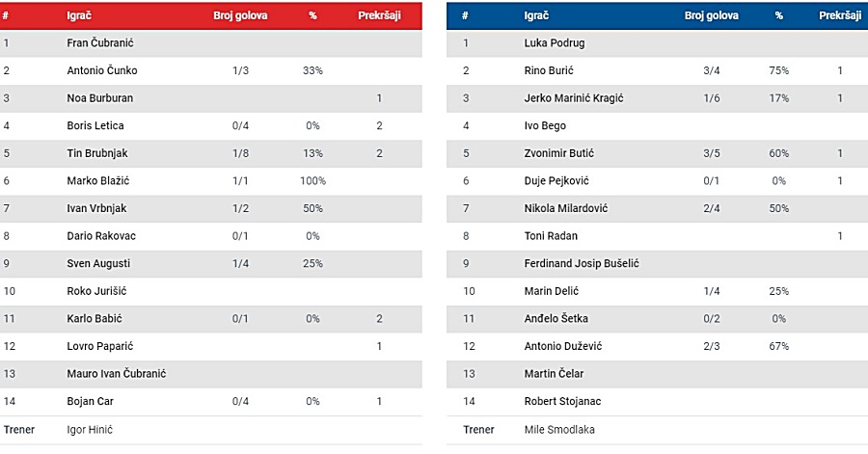Click Marko Blažić's 100% shooting value
Viewport: 868px width, 454px height.
(312, 181)
